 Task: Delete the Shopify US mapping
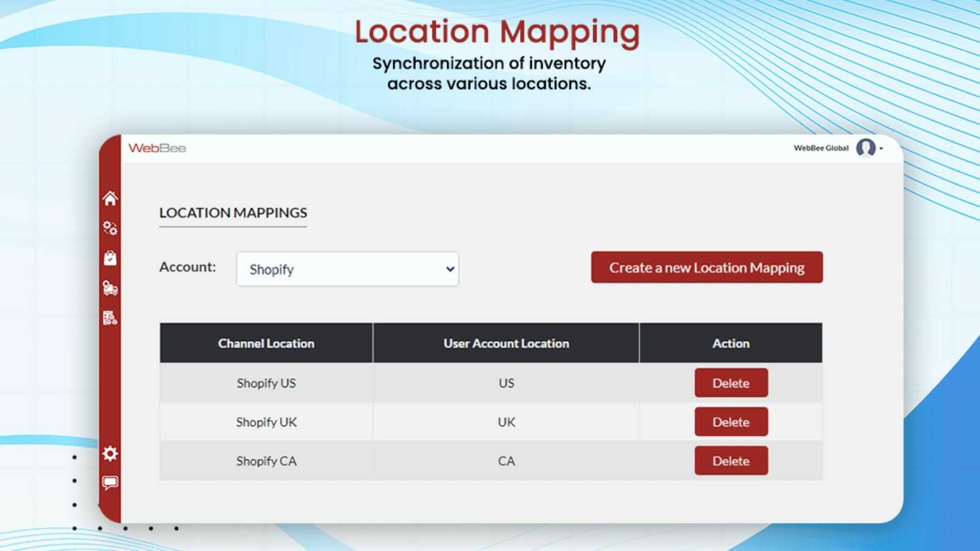pos(731,383)
